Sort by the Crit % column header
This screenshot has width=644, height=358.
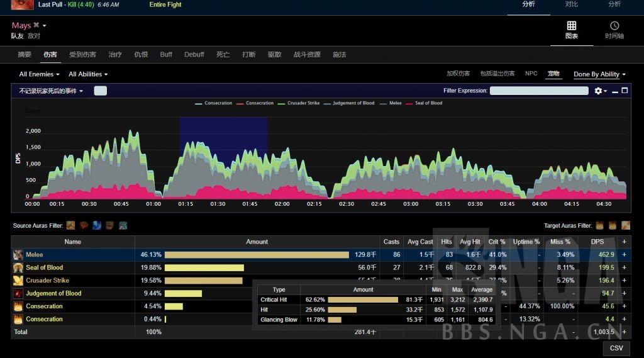tap(497, 242)
